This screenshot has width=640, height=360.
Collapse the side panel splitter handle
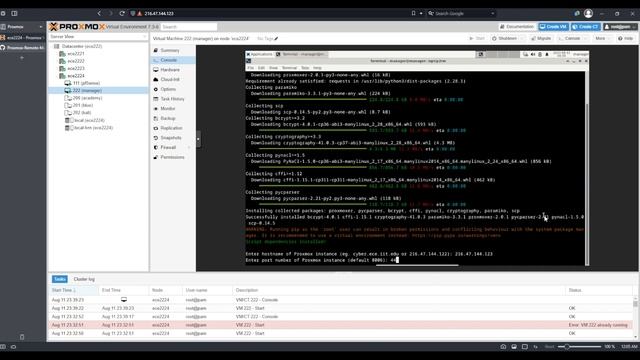pos(198,139)
